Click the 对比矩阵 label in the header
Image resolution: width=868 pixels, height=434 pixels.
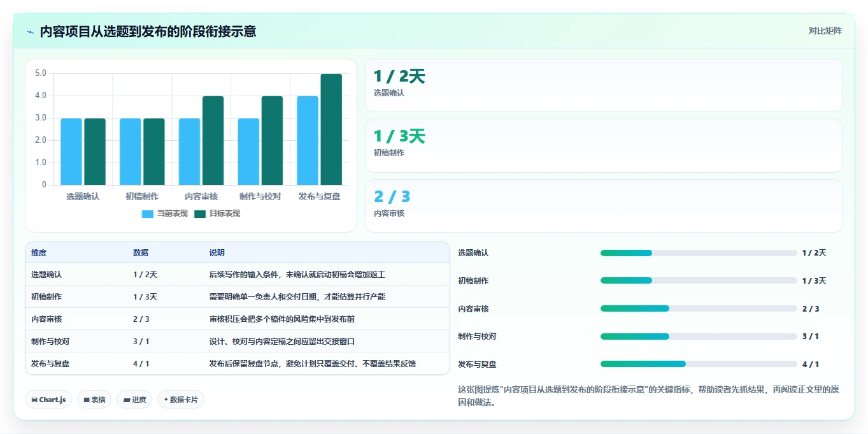click(825, 31)
